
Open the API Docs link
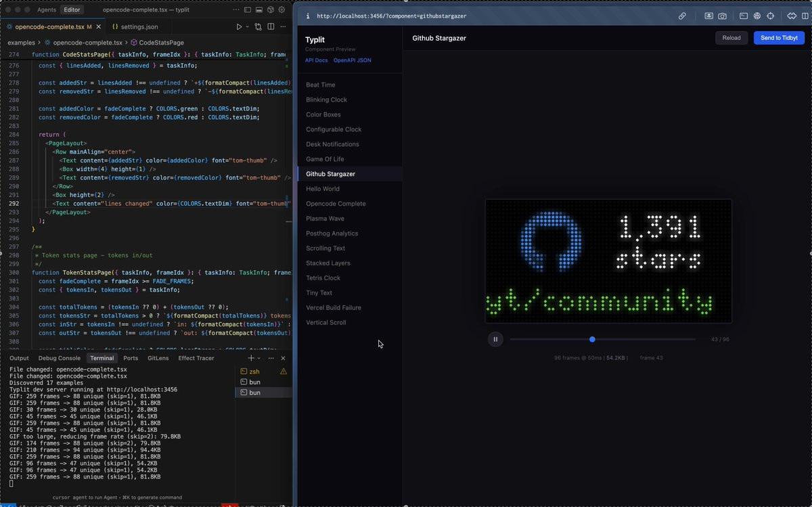click(316, 60)
